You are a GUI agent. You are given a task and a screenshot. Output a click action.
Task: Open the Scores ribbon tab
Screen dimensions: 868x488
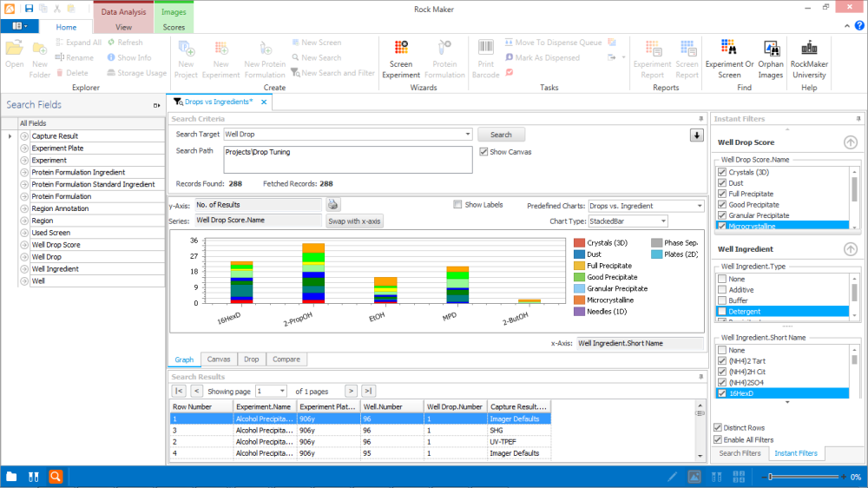pos(174,27)
